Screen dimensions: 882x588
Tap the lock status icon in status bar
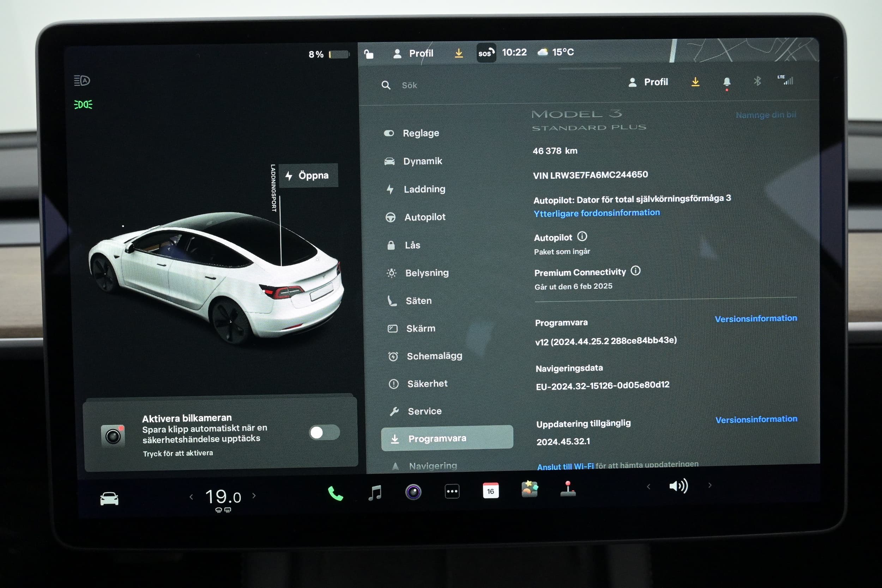(369, 54)
